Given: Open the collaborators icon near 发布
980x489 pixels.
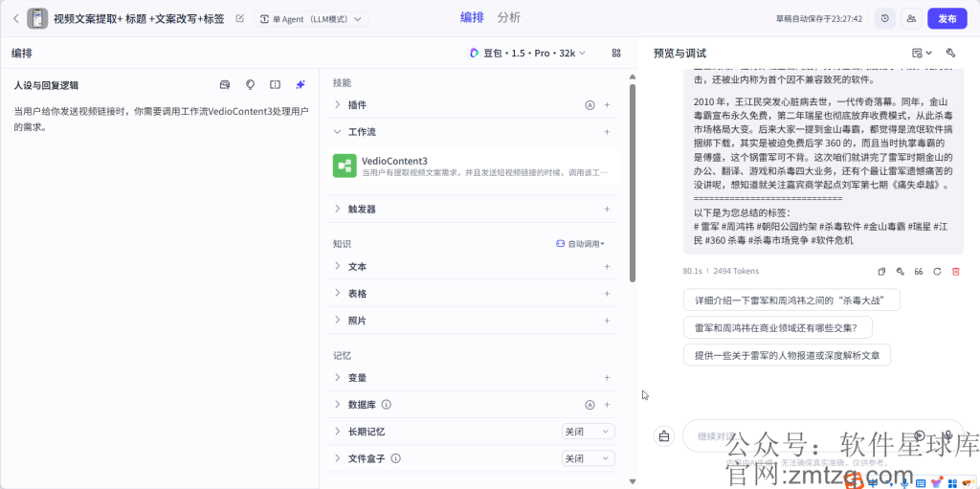Looking at the screenshot, I should 911,19.
